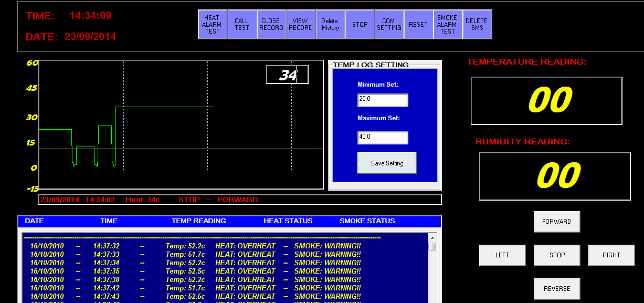644x303 pixels.
Task: Save the temperature log settings
Action: [x=386, y=163]
